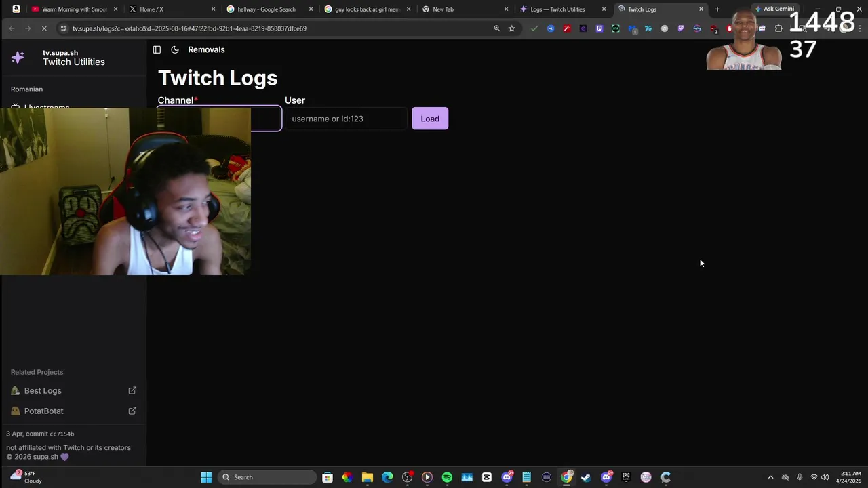Click the clock showing 2:11 AM
868x488 pixels.
(850, 477)
